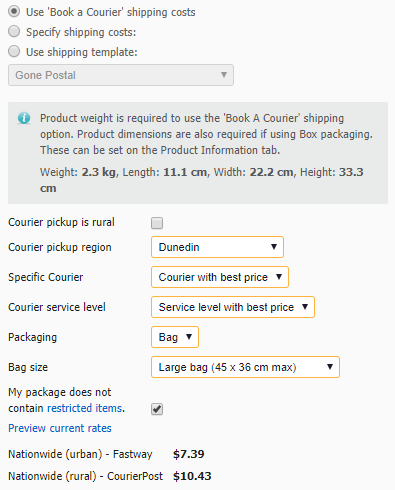Click the arrow on Dunedin dropdown
395x490 pixels.
[274, 247]
